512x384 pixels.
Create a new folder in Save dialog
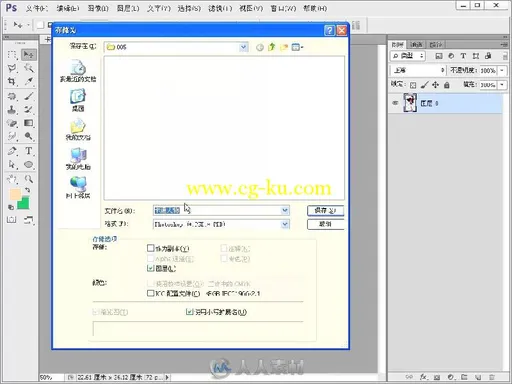284,47
